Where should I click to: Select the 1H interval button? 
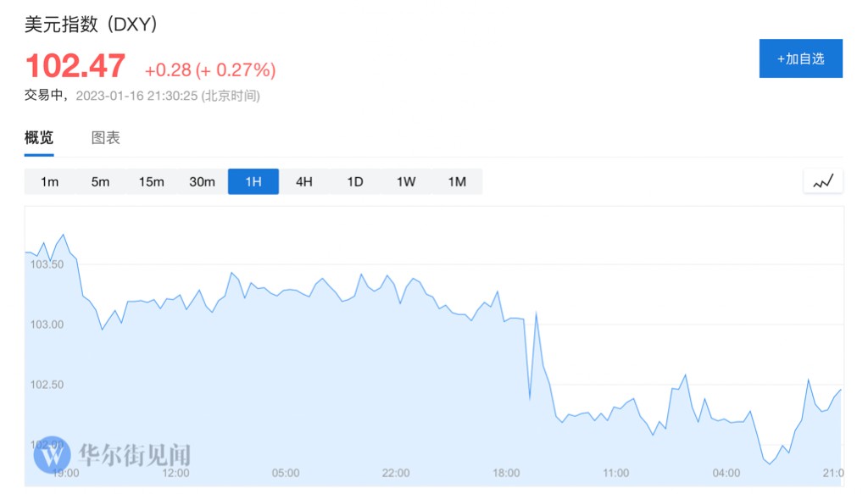(x=253, y=181)
